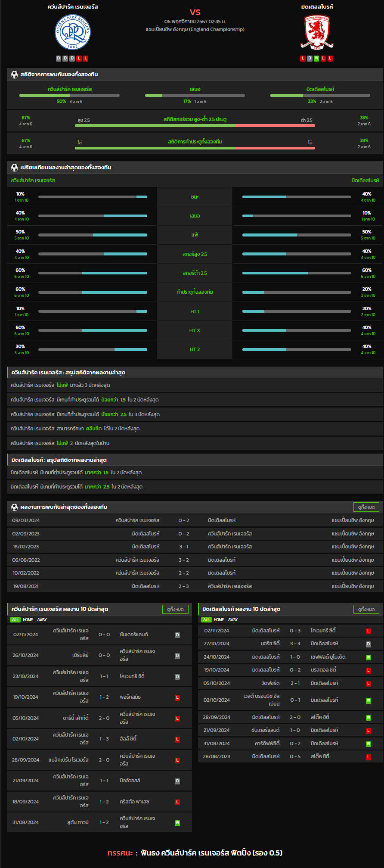
Task: Click the L badge for QPR match on 02/10/2024
Action: (177, 739)
